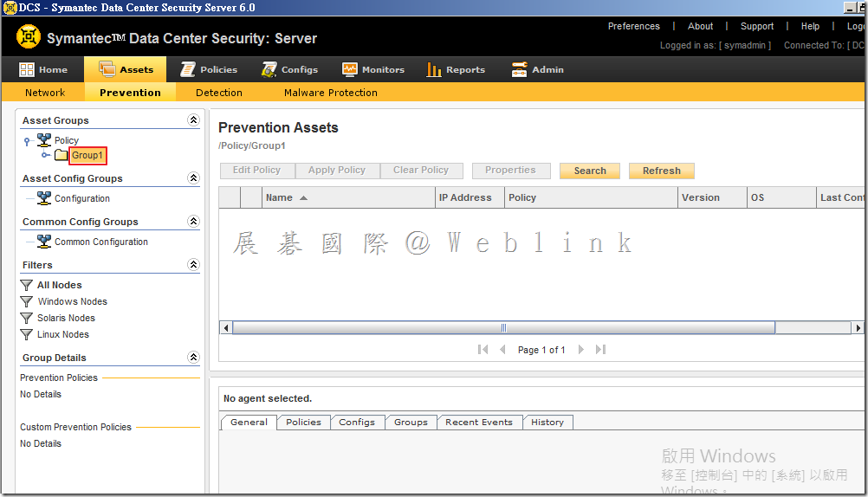The height and width of the screenshot is (497, 868).
Task: Collapse the Filters panel
Action: [x=193, y=264]
